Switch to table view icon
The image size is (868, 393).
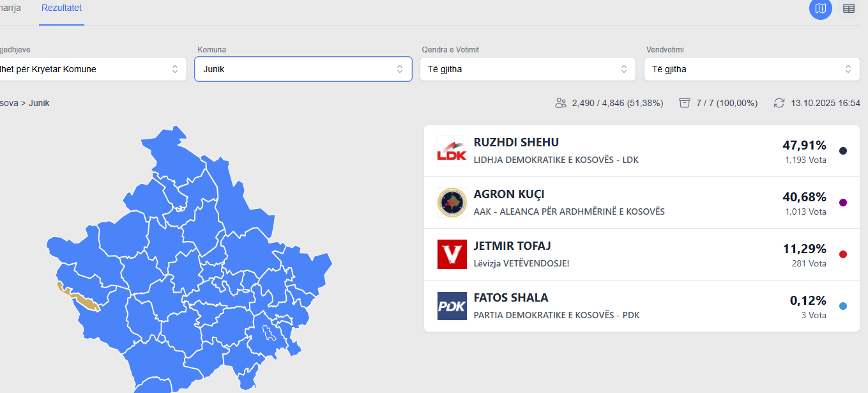[849, 9]
